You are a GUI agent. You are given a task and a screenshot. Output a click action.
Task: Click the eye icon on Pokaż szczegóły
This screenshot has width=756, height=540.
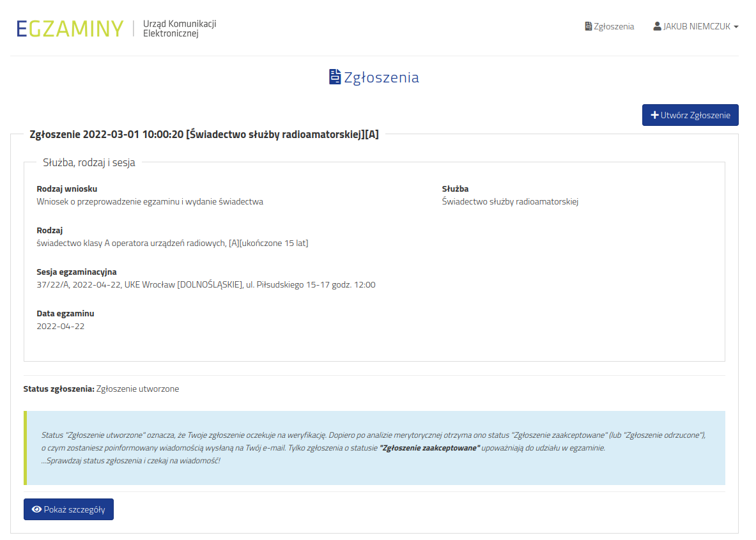pos(36,509)
